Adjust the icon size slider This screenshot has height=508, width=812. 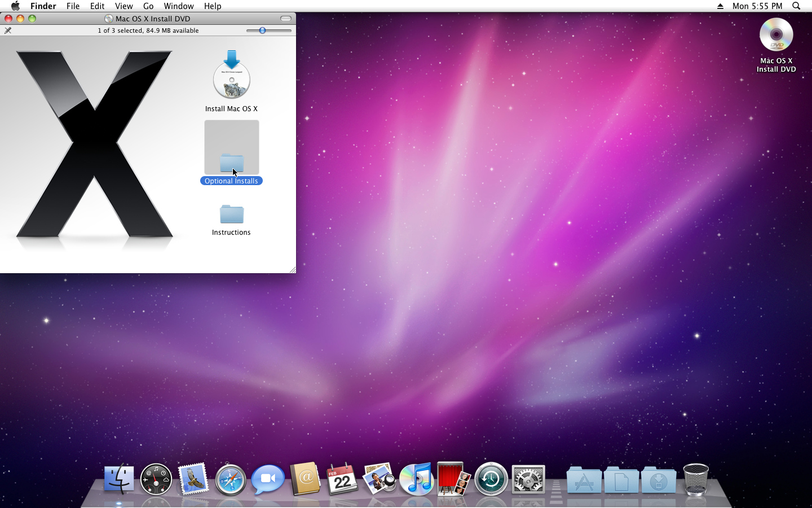coord(262,30)
